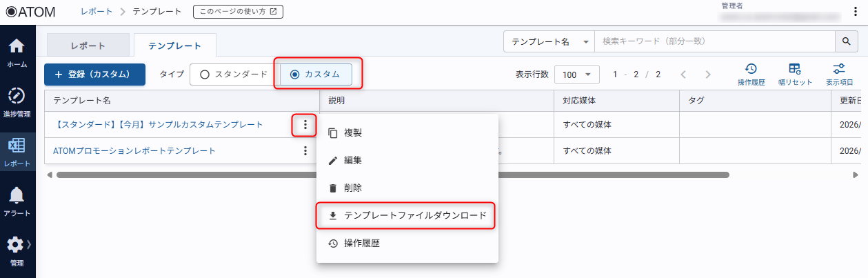Open the 表示行数 100 dropdown
Screen dimensions: 868x278
[577, 75]
